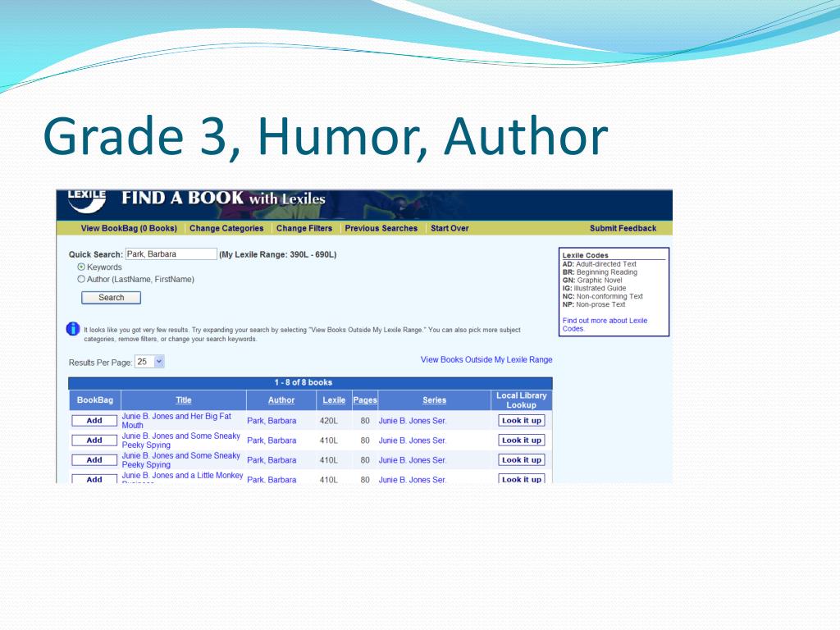This screenshot has height=630, width=840.
Task: Sort results by the Pages column header
Action: coord(365,400)
